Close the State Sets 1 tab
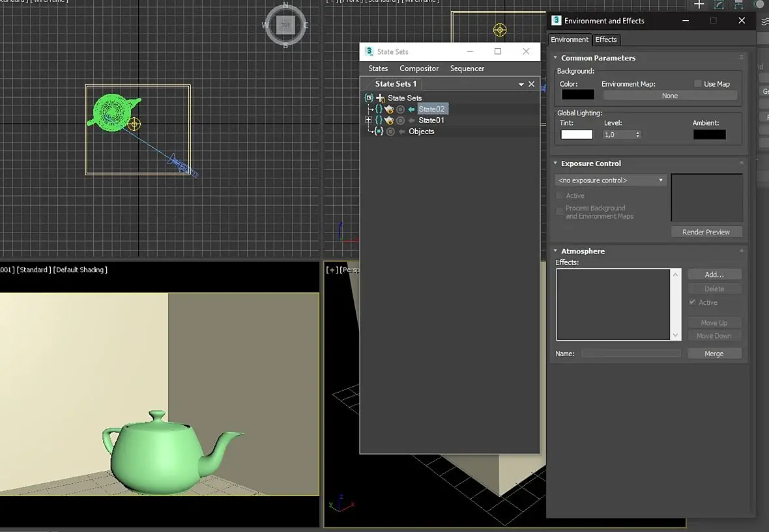The width and height of the screenshot is (769, 532). (x=531, y=84)
